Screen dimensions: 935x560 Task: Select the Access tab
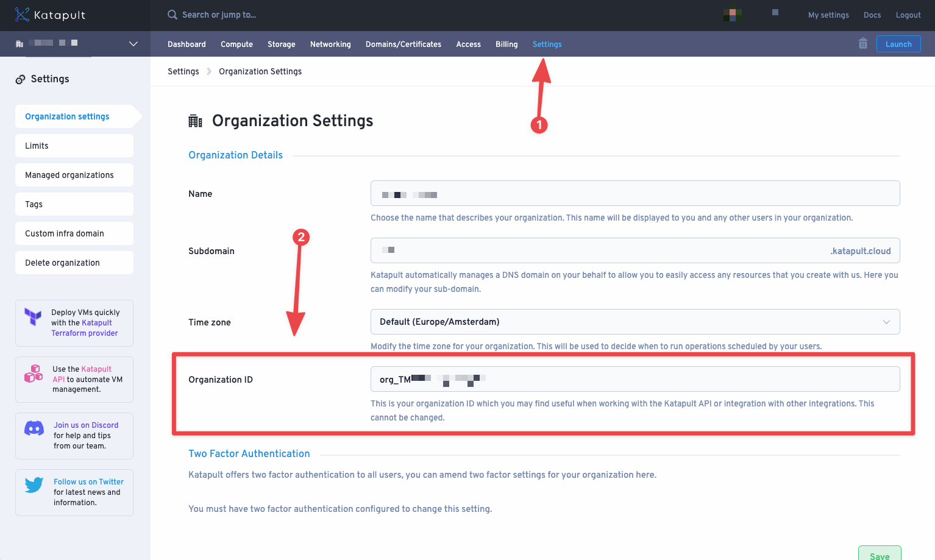pyautogui.click(x=469, y=44)
